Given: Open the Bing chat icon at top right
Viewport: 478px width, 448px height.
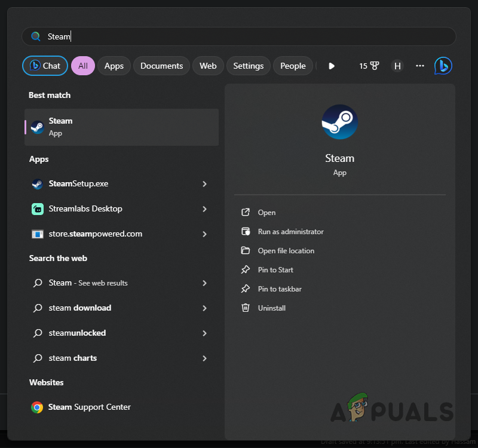Looking at the screenshot, I should pyautogui.click(x=443, y=66).
